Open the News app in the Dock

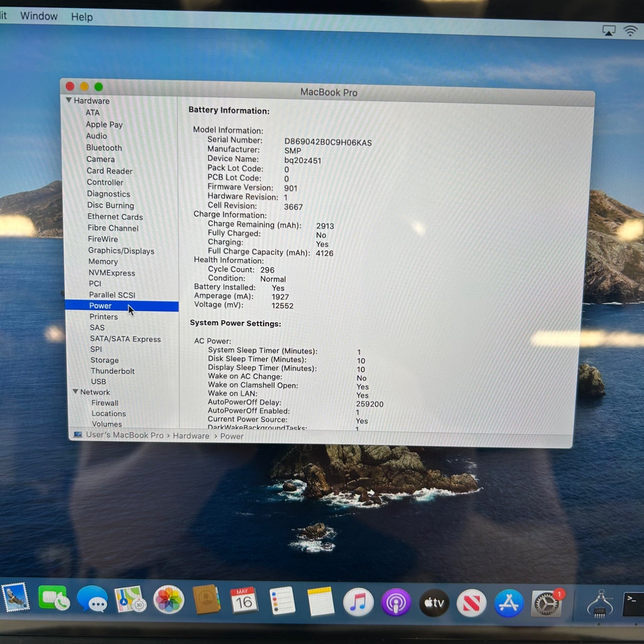click(x=471, y=603)
